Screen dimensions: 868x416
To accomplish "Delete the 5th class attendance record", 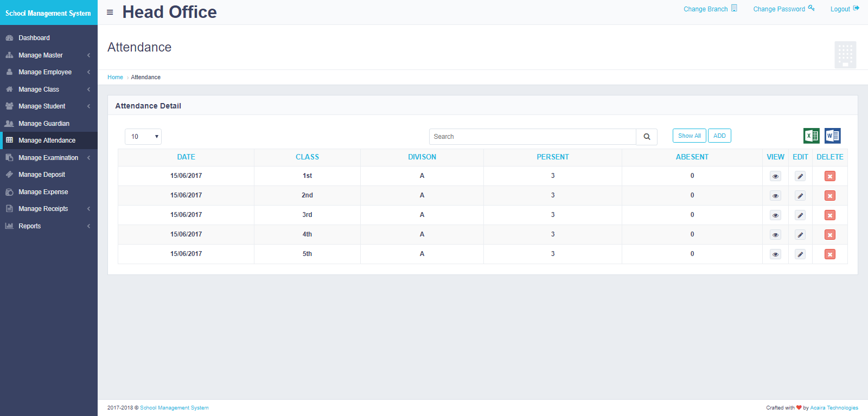I will coord(829,254).
